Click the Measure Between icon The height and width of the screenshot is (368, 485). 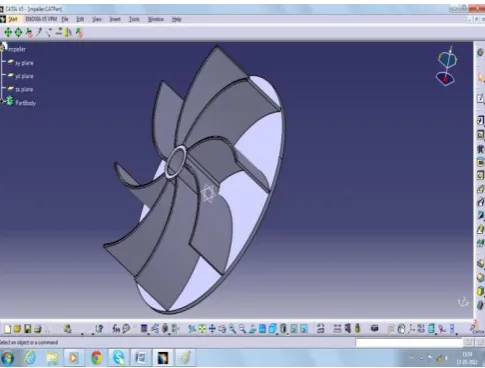(337, 329)
